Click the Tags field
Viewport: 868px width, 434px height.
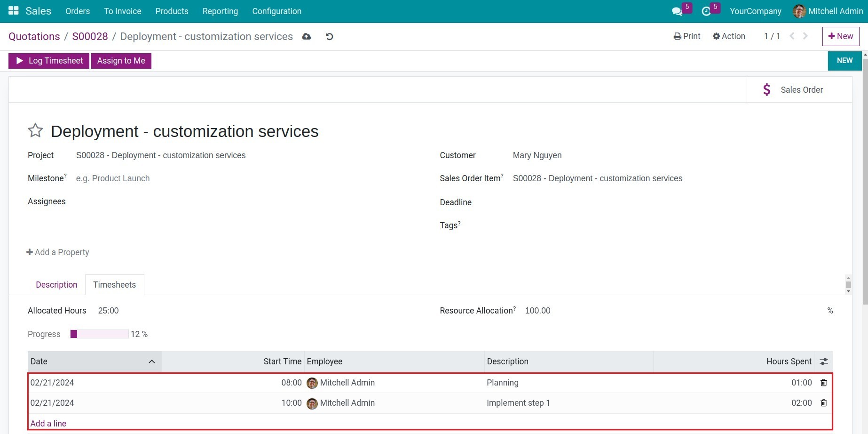point(672,225)
